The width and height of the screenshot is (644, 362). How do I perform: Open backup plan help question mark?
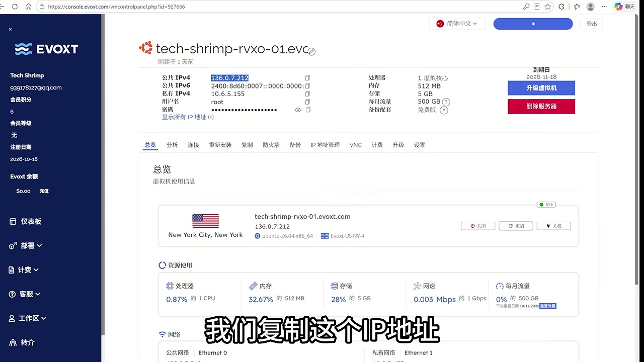444,110
